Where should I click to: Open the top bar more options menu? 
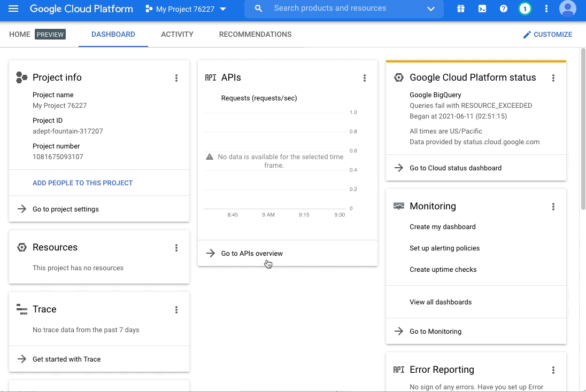(x=546, y=9)
